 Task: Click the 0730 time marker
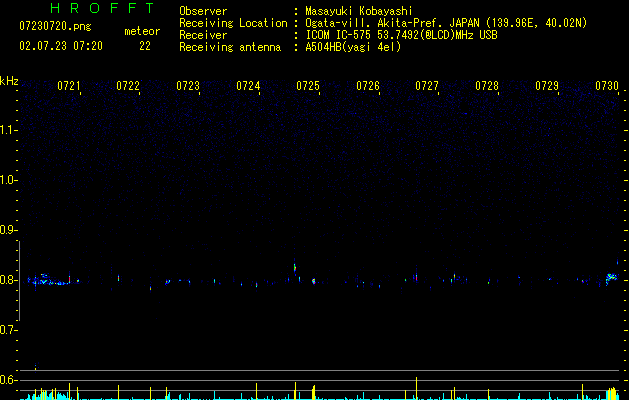(607, 85)
